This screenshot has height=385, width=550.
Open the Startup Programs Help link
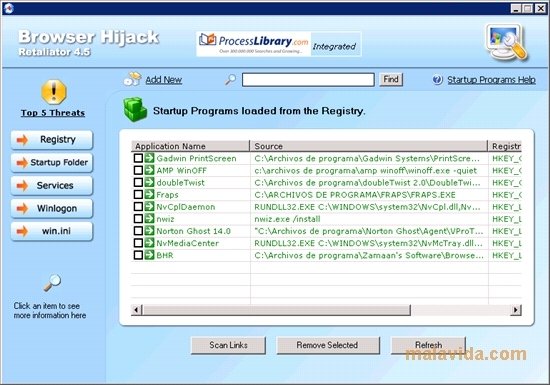point(491,80)
